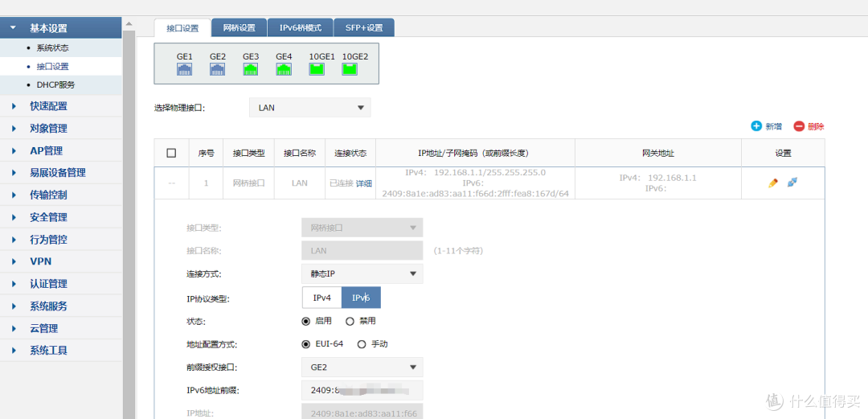Expand the 易展设备管理 sidebar section
The width and height of the screenshot is (868, 419).
pos(61,172)
